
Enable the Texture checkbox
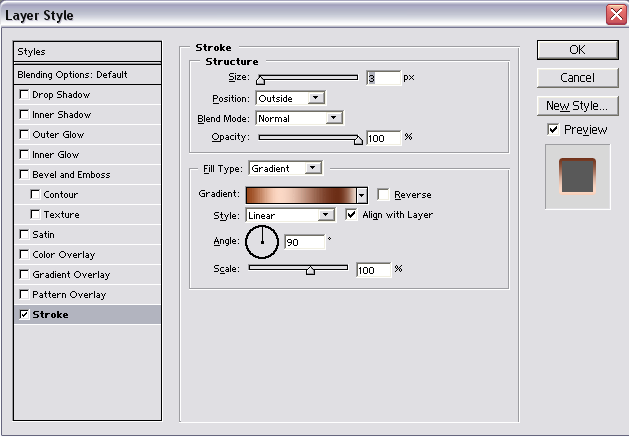pos(35,214)
